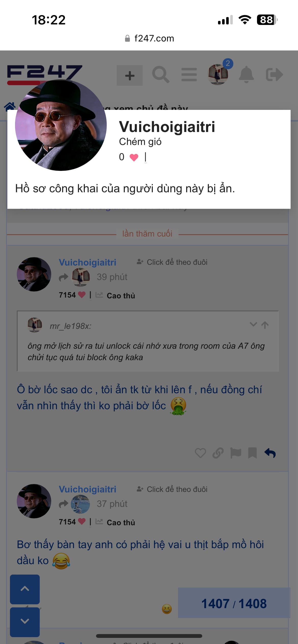Open the F247 logo homepage
This screenshot has width=298, height=644.
point(45,74)
